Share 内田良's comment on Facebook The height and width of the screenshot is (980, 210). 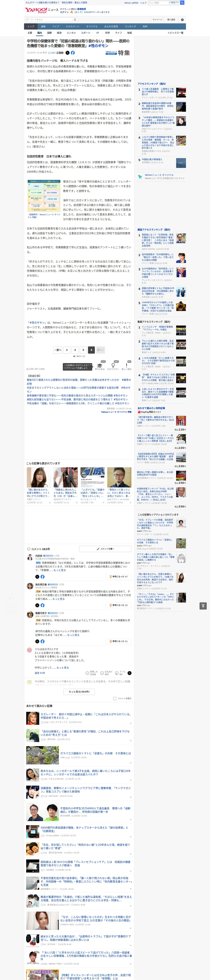[42, 577]
